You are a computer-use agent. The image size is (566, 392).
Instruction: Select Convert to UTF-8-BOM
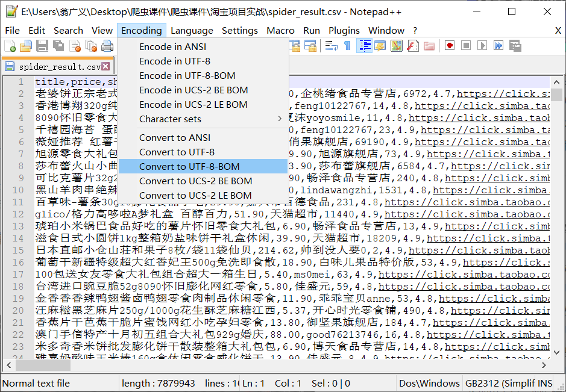(x=203, y=167)
